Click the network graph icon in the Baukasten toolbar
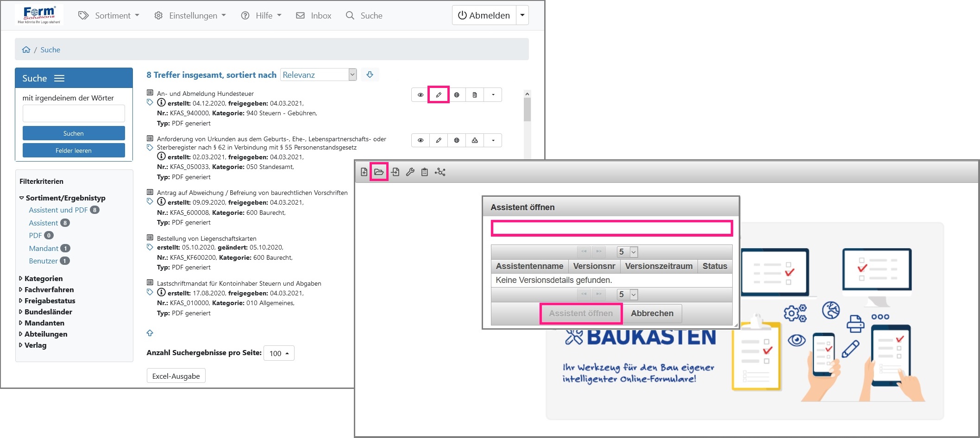 (440, 172)
